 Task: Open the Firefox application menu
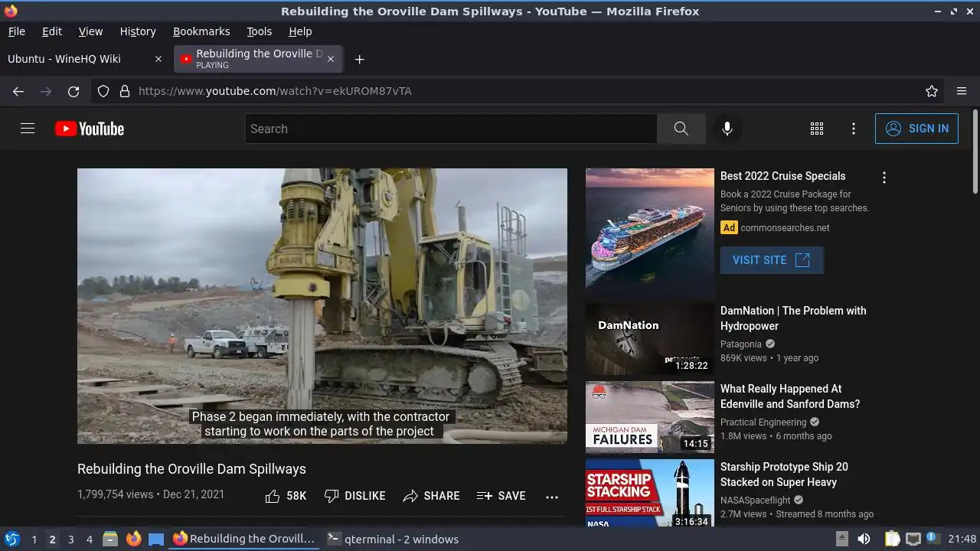962,91
